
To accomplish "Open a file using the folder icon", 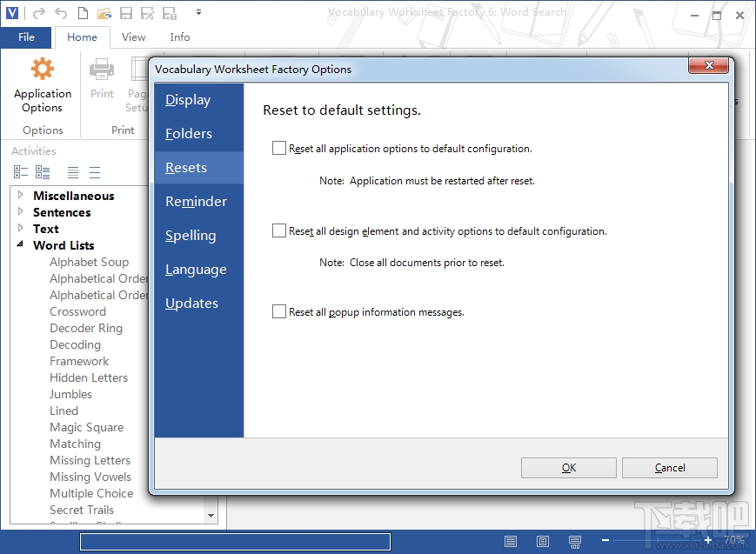I will click(104, 13).
